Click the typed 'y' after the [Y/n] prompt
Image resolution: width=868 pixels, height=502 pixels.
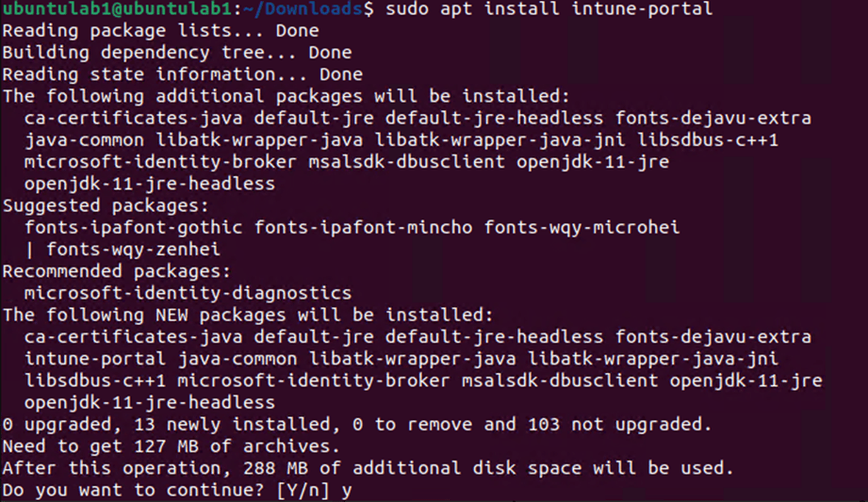tap(347, 491)
